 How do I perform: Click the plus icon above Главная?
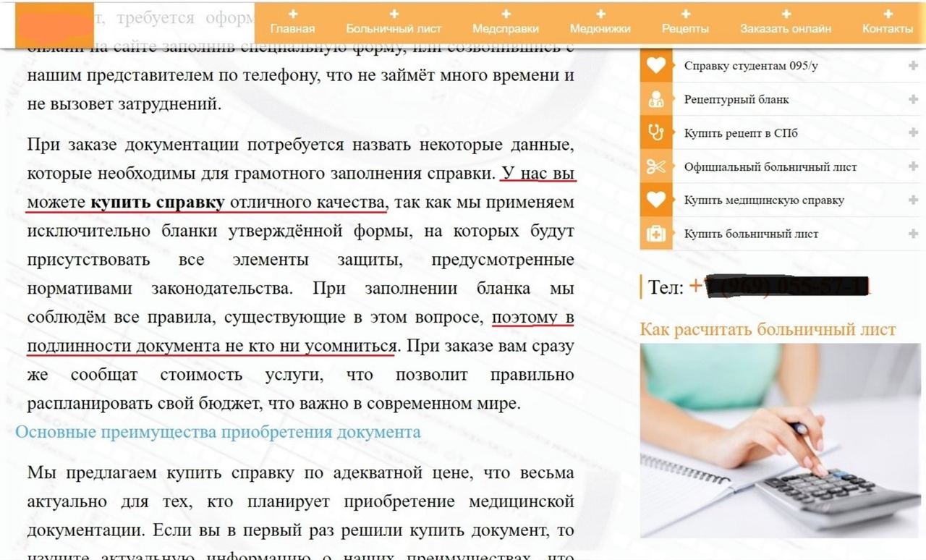click(292, 14)
